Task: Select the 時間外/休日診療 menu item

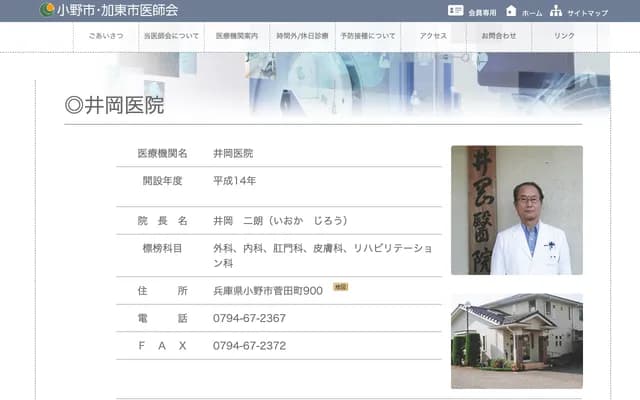Action: tap(302, 36)
